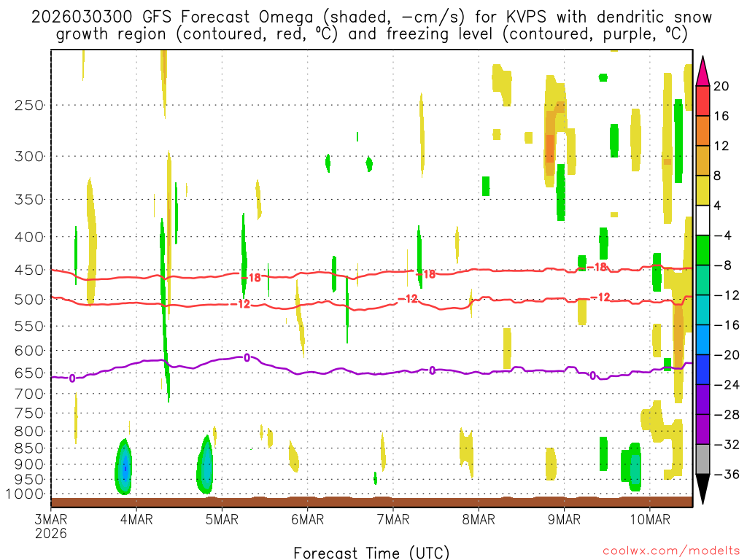Click the 350 pressure level label
Screen dimensions: 747x560
click(x=29, y=200)
